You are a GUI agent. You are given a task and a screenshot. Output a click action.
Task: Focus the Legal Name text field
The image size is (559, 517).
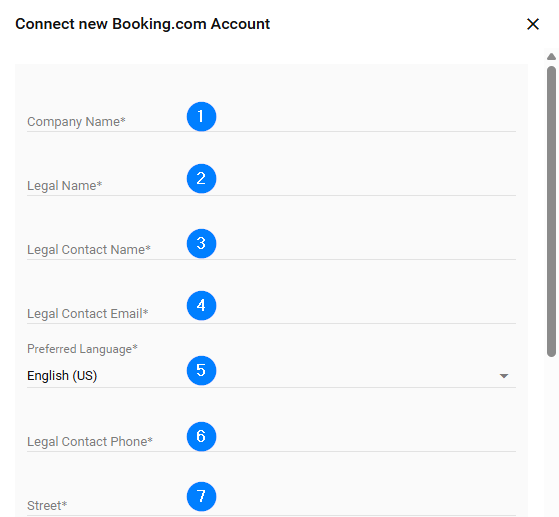[x=271, y=185]
